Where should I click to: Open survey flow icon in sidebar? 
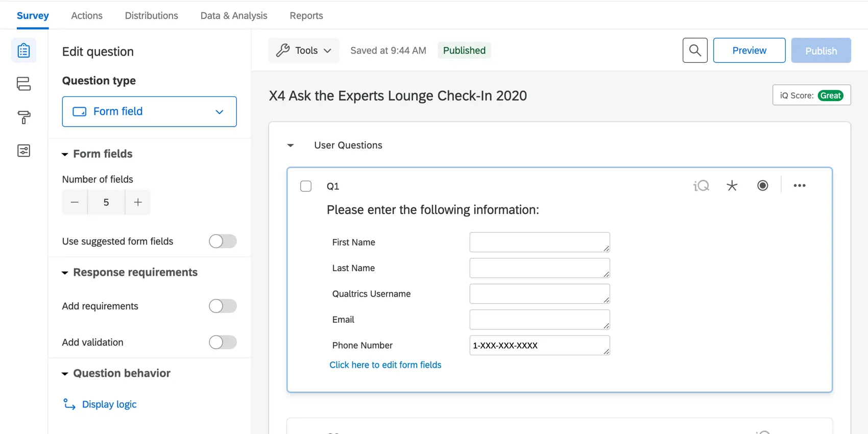point(23,84)
